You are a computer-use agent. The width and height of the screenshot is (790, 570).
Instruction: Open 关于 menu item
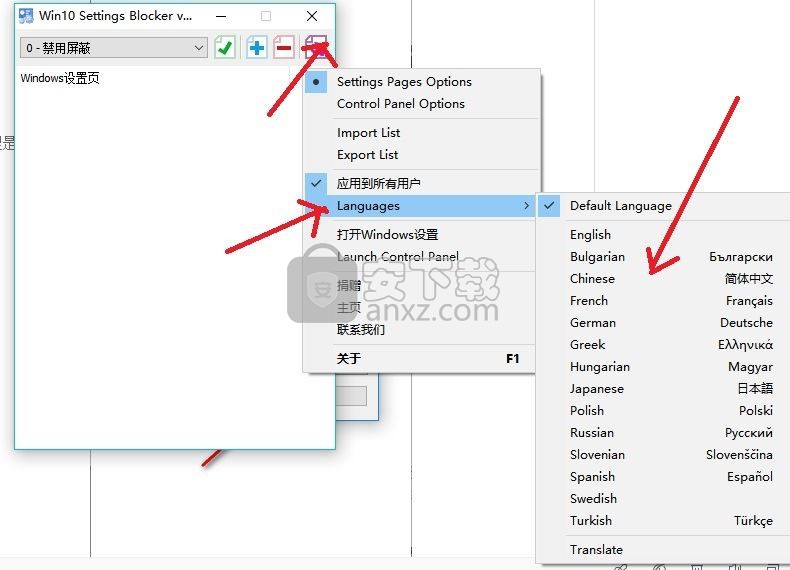pos(420,358)
